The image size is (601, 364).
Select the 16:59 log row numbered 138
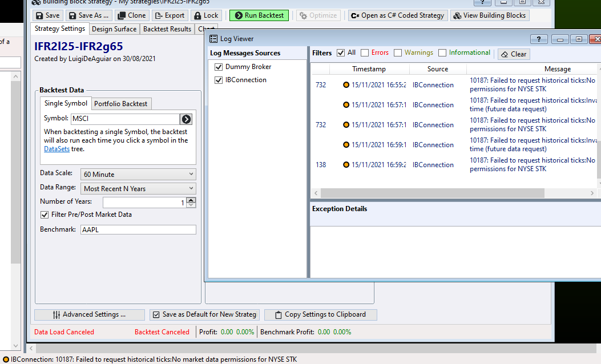tap(455, 165)
